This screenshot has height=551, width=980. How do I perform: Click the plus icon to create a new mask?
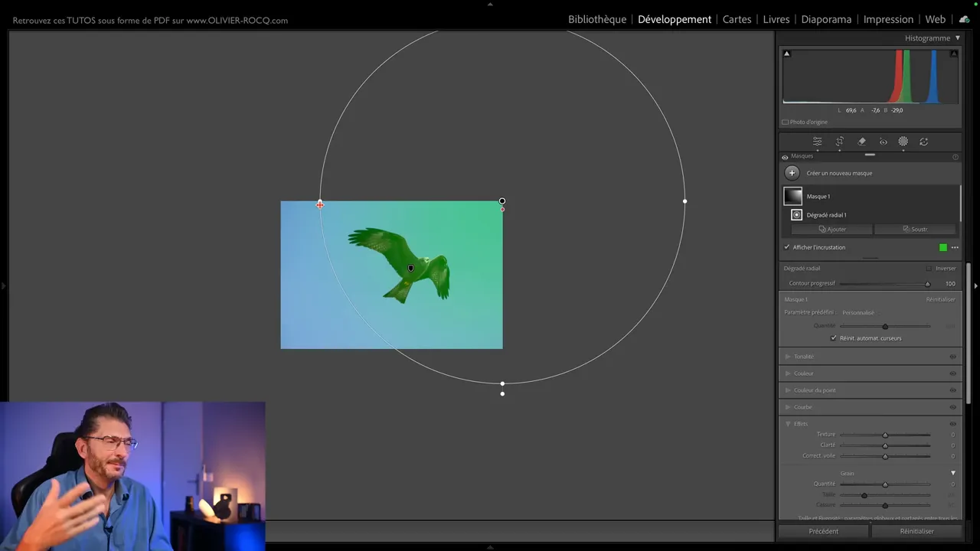click(792, 173)
